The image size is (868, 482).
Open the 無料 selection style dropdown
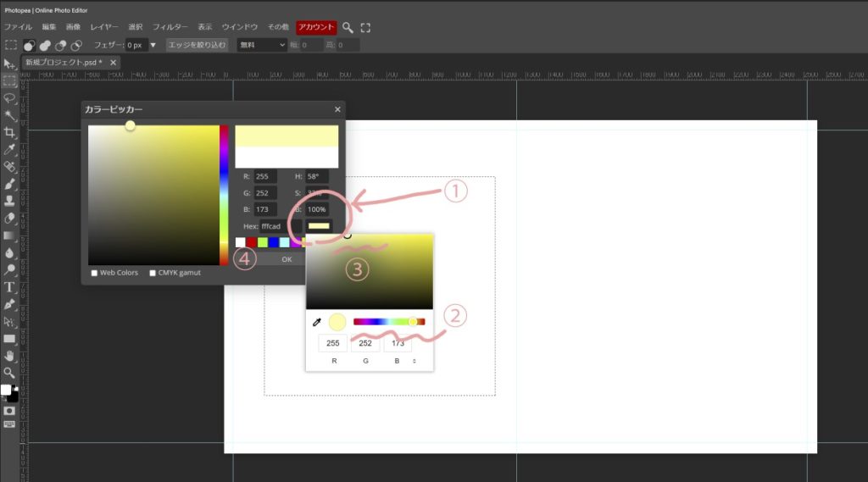[x=262, y=45]
